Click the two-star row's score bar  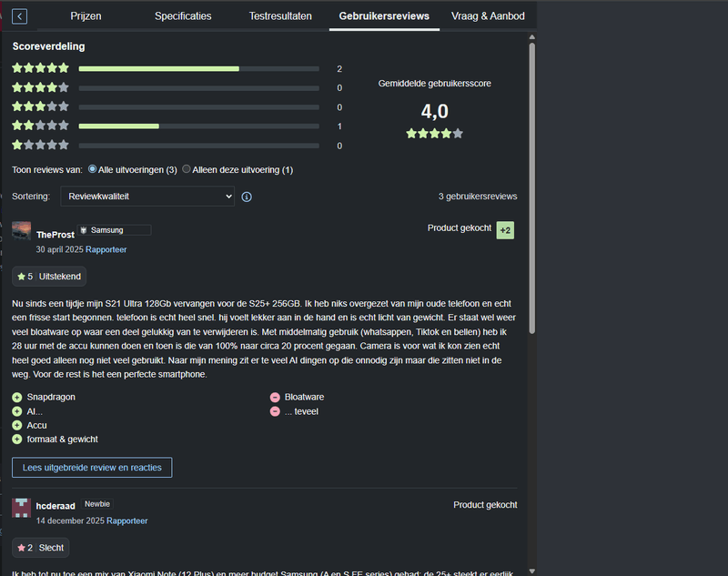[198, 126]
